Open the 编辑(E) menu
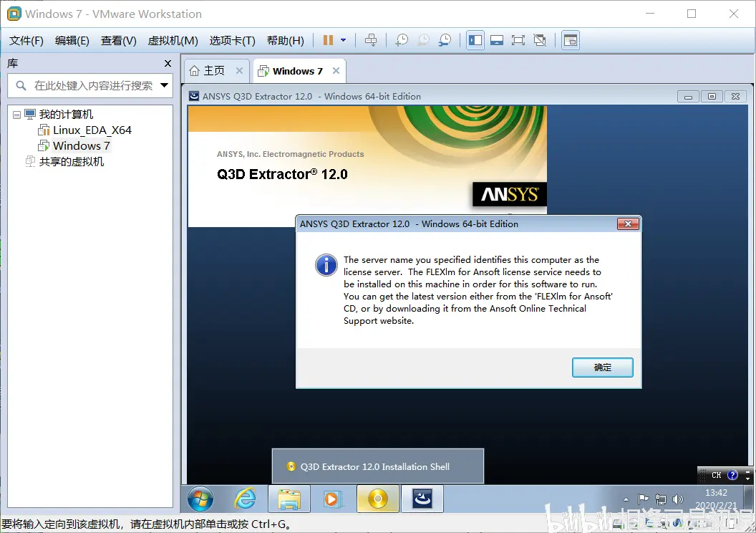This screenshot has width=756, height=533. [x=72, y=41]
